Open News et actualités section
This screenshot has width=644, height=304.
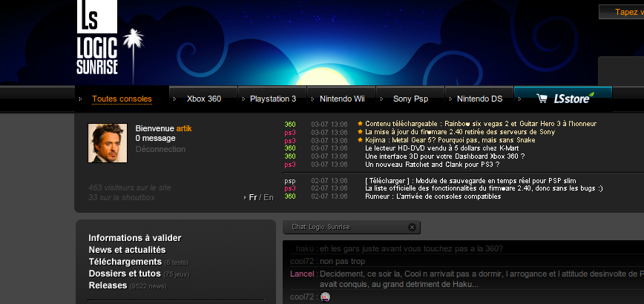coord(127,250)
